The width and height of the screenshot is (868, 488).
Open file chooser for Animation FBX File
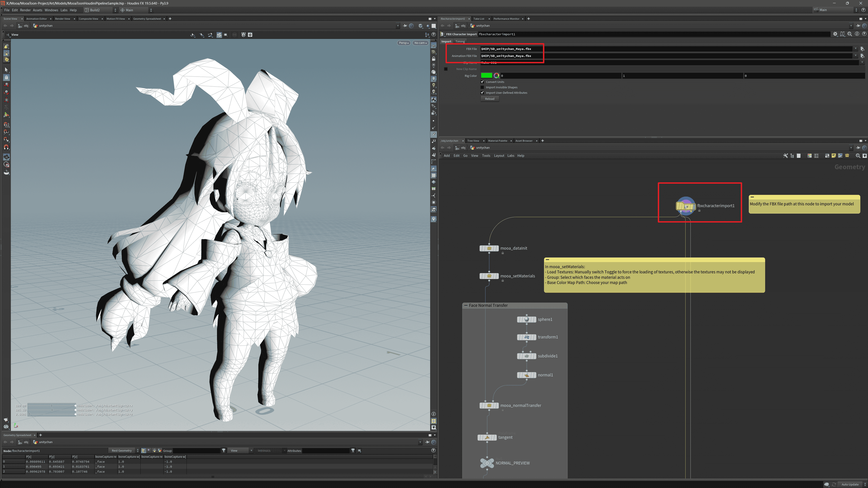(862, 56)
